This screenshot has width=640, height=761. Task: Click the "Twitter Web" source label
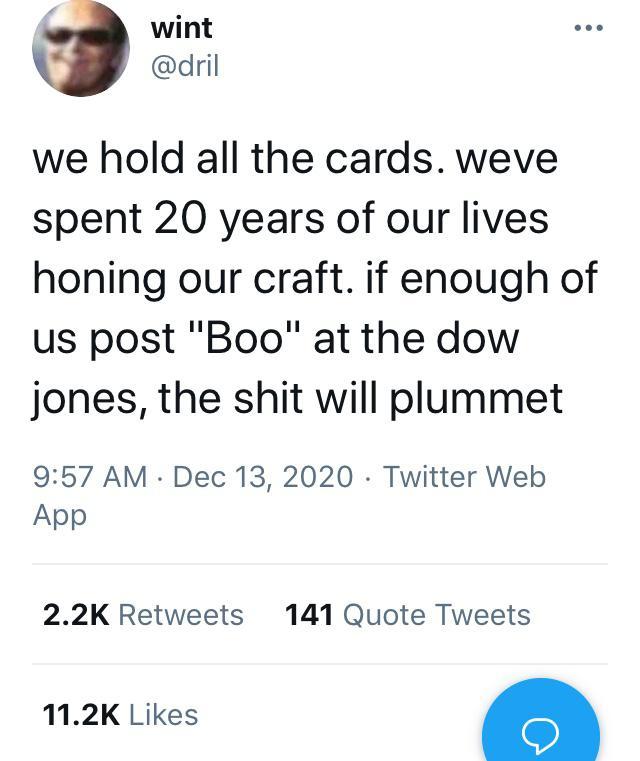(x=464, y=476)
